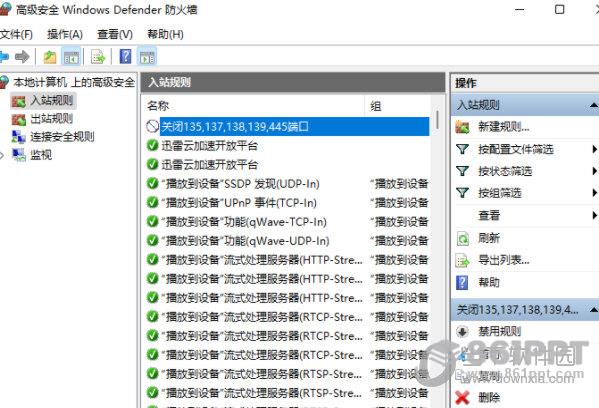Click the 刷新 refresh icon
The image size is (599, 408).
tap(463, 238)
